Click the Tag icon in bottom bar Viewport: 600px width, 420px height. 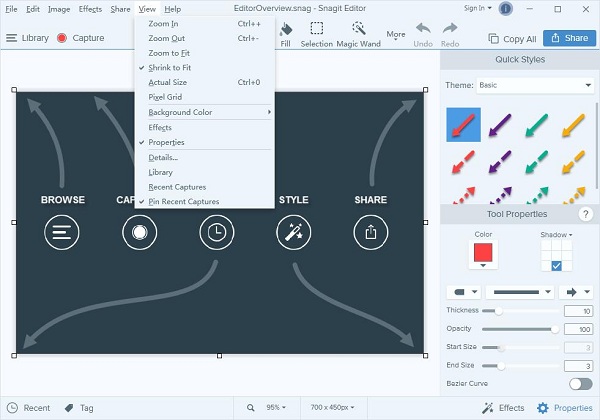[x=70, y=408]
